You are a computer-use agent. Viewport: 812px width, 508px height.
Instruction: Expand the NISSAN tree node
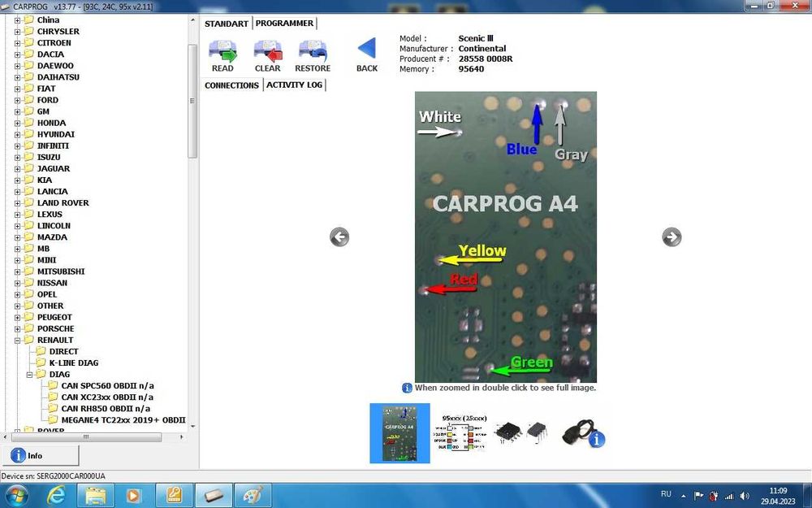[x=18, y=283]
